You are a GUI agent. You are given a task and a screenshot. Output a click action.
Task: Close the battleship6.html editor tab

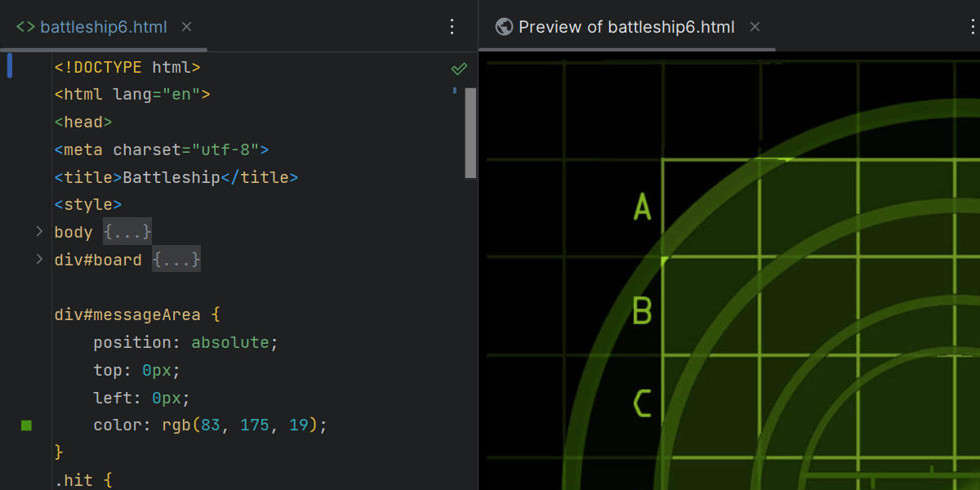186,27
